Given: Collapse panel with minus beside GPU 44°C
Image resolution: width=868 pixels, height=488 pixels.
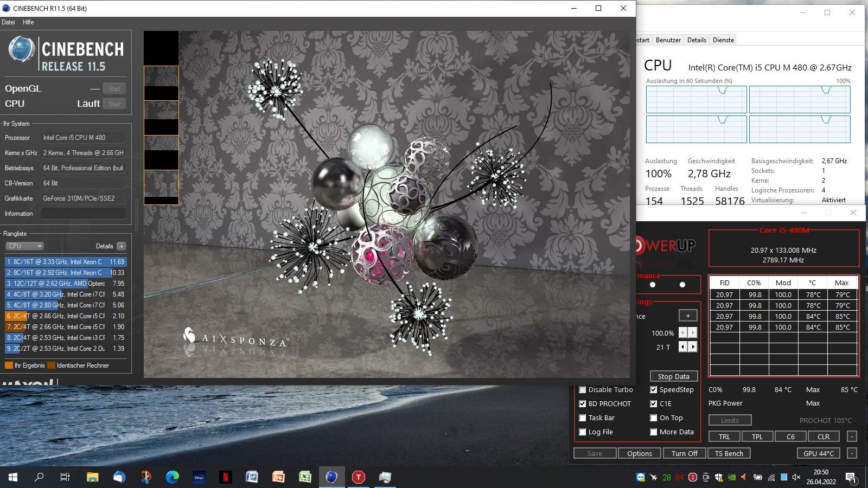Looking at the screenshot, I should 852,453.
